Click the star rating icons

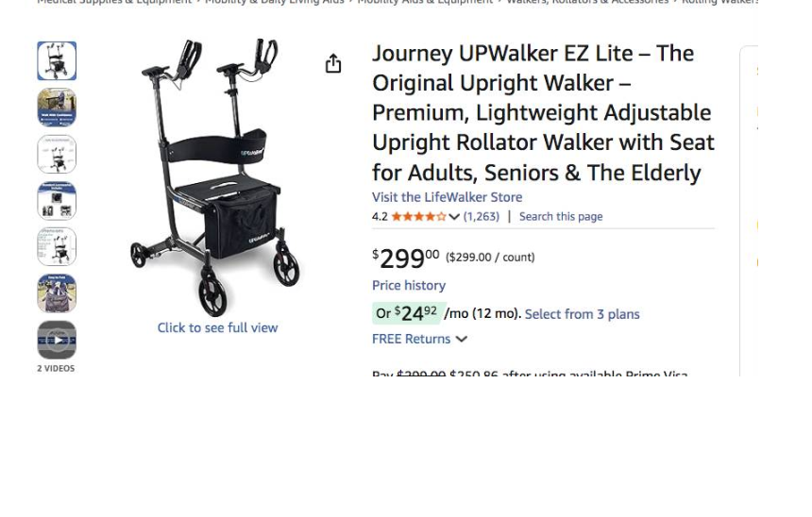tap(418, 217)
